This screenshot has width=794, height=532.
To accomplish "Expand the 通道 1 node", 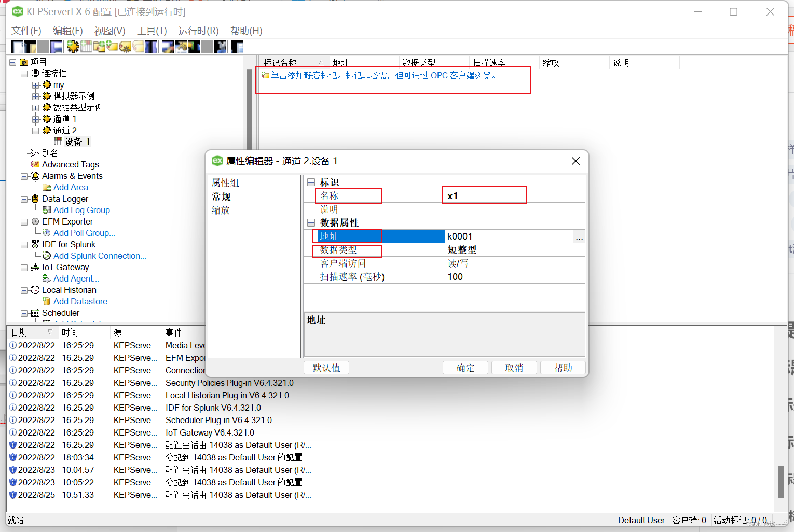I will (35, 119).
